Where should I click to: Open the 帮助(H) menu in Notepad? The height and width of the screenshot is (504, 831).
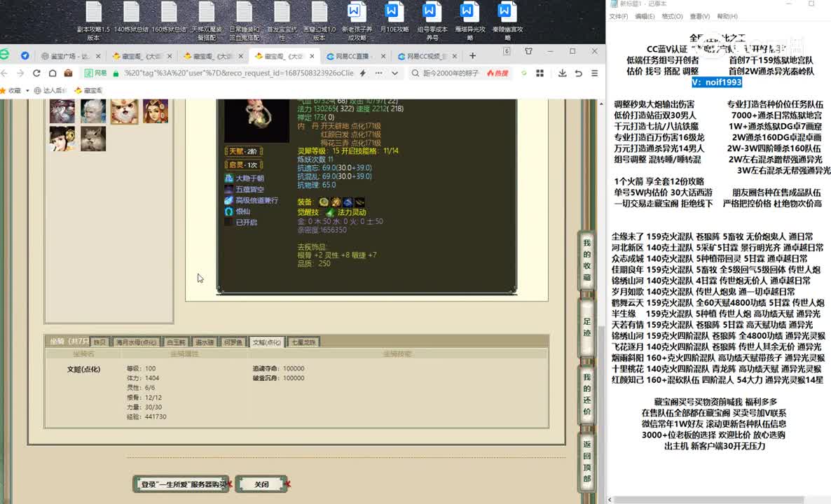pyautogui.click(x=727, y=16)
